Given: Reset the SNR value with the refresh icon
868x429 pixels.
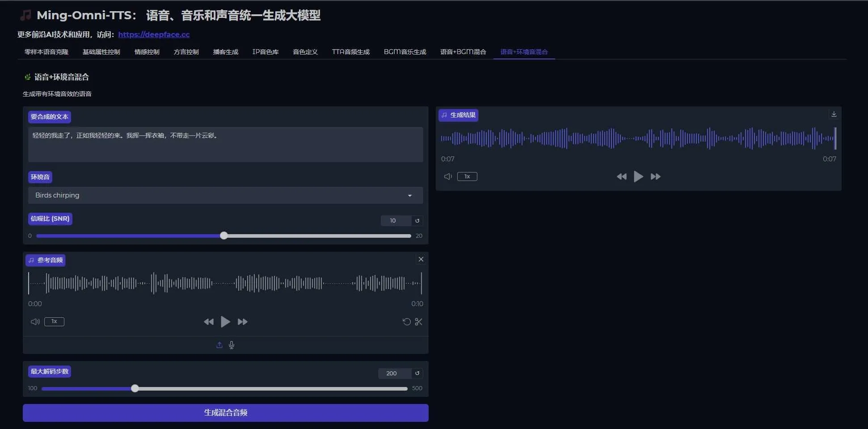Looking at the screenshot, I should tap(417, 220).
